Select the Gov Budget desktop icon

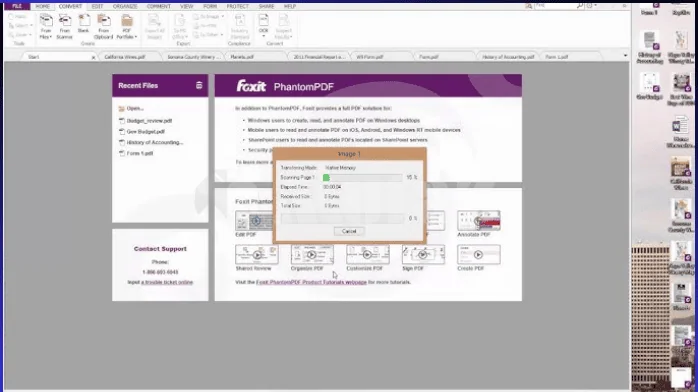tap(650, 86)
